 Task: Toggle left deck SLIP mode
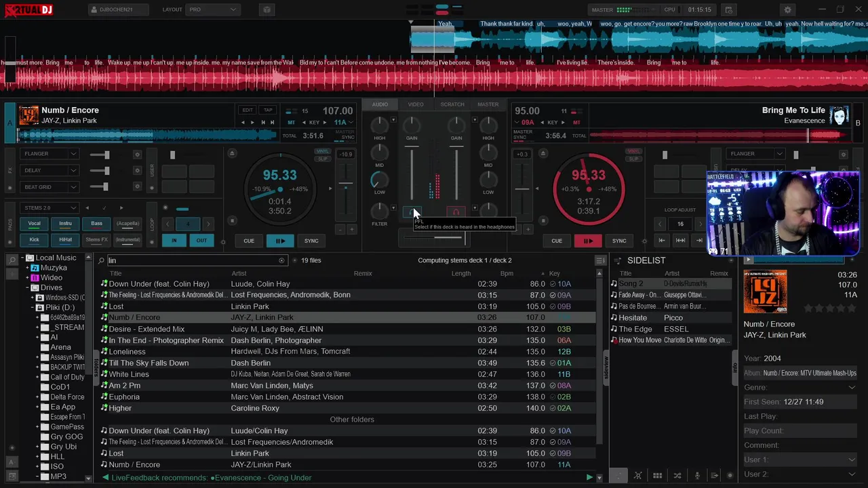click(x=322, y=159)
